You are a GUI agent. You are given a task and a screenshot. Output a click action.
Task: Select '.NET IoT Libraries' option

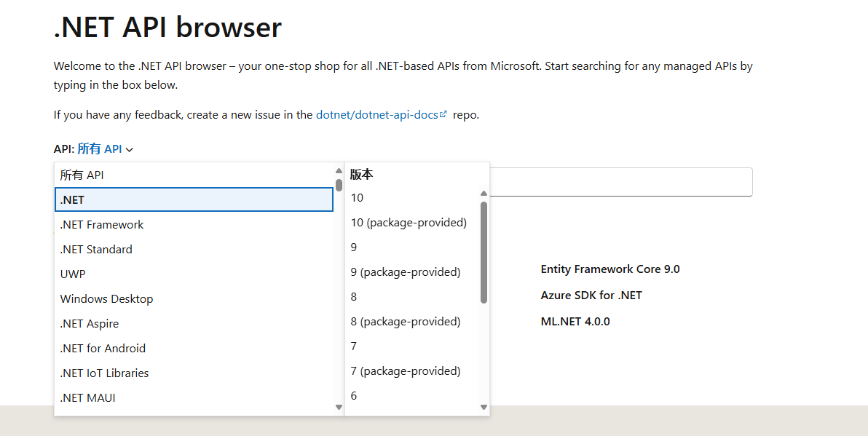[194, 373]
